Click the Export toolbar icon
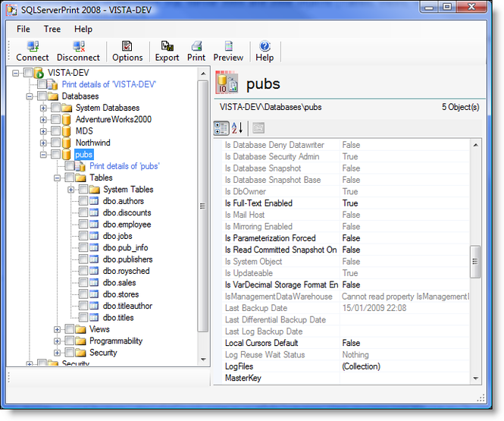The height and width of the screenshot is (421, 504). [x=167, y=46]
